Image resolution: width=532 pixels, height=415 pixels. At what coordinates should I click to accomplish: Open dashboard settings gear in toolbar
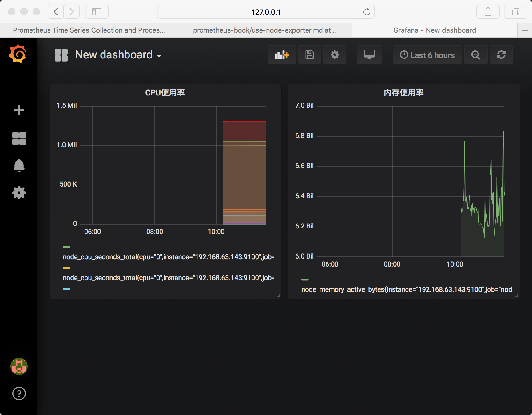click(x=335, y=55)
